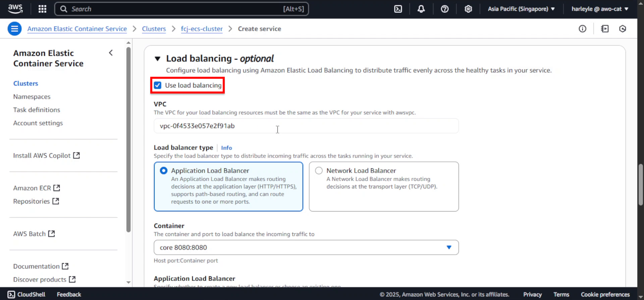Click the hexagon clock icon at top right

pos(623,29)
